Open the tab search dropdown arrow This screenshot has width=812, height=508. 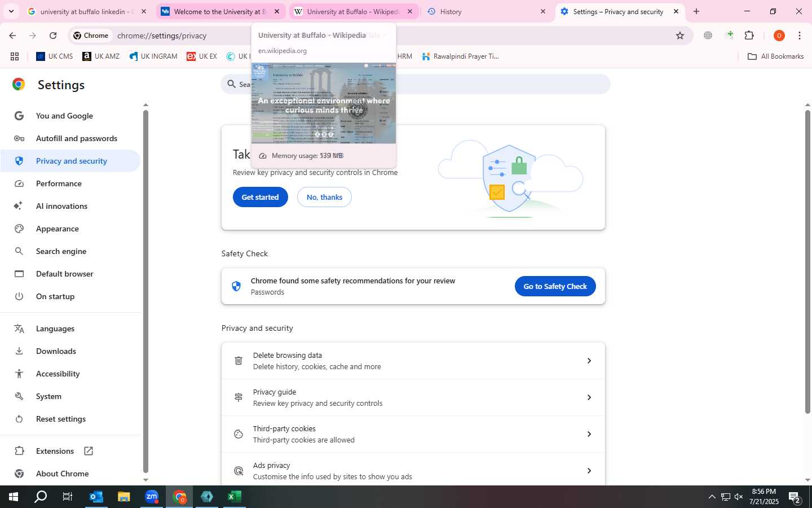click(11, 11)
